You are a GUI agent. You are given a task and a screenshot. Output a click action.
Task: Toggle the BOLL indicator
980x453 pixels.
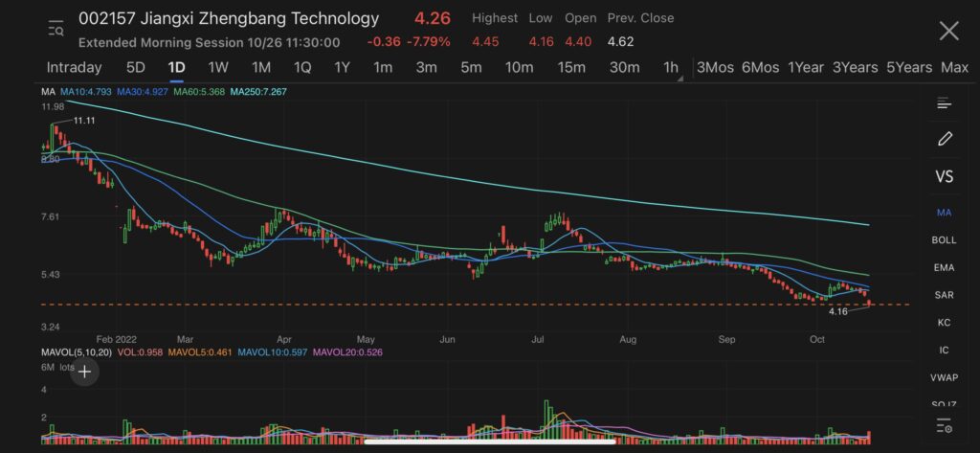[x=944, y=240]
